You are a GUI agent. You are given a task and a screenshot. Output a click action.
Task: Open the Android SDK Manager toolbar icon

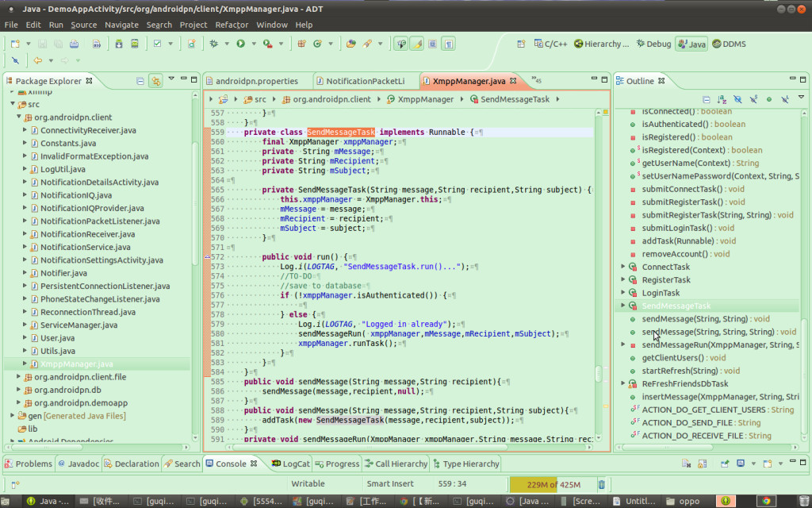[x=118, y=44]
